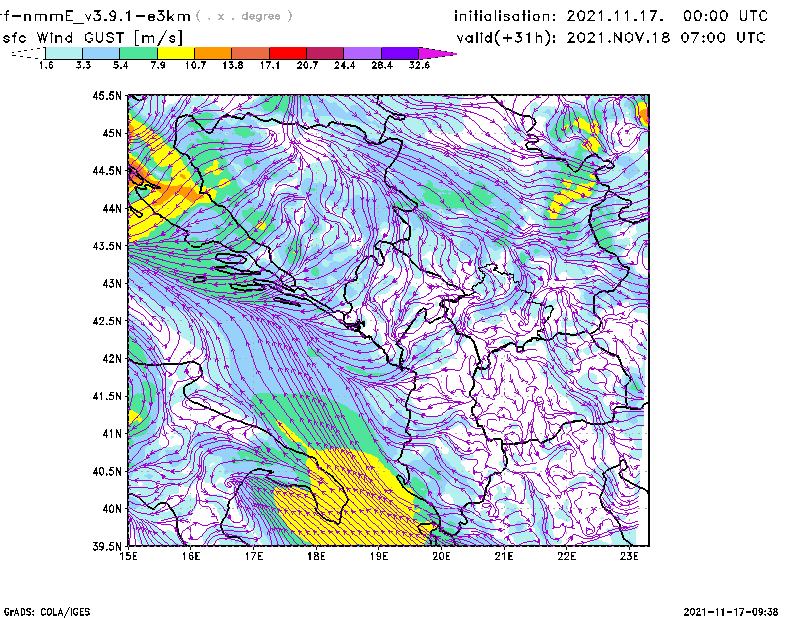Click the '41.5N' latitude label
The height and width of the screenshot is (618, 800).
[107, 396]
